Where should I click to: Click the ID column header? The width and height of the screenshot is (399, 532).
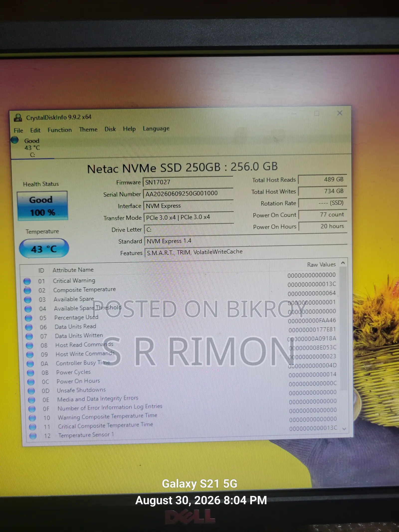[41, 270]
